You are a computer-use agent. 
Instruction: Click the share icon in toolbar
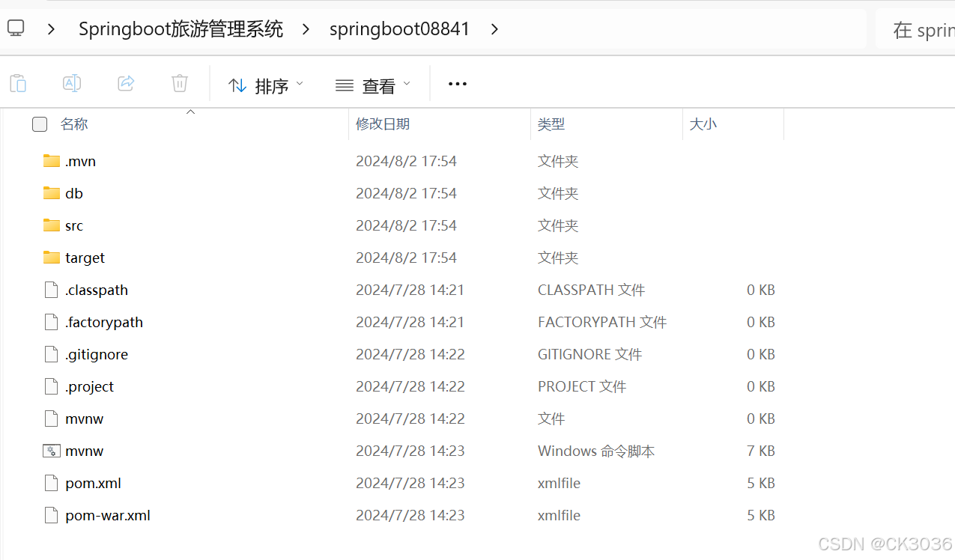tap(126, 83)
